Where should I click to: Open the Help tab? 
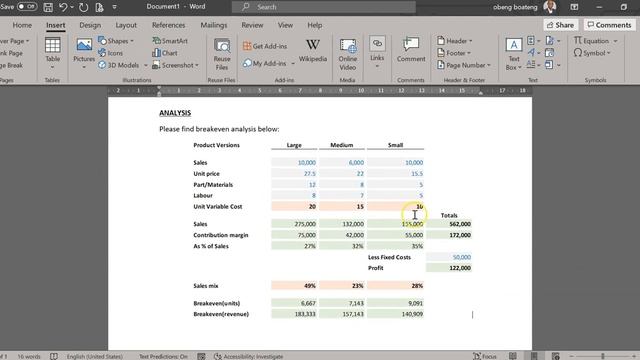(x=315, y=25)
